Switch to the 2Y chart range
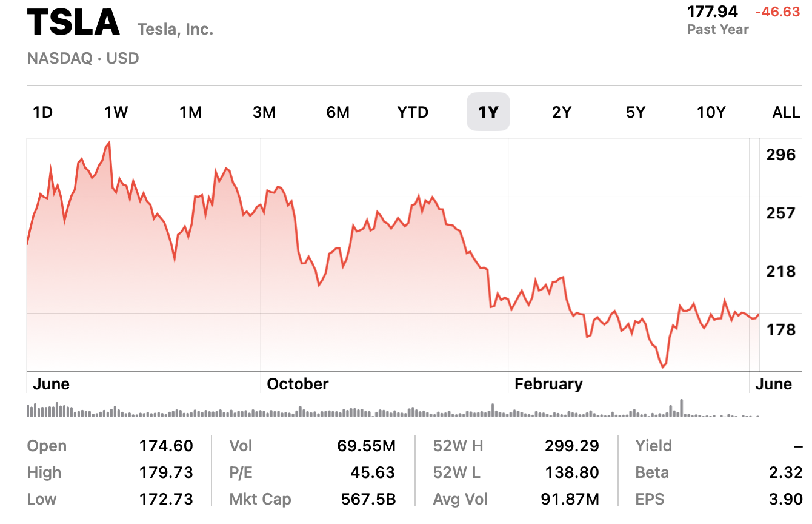This screenshot has width=812, height=524. (x=561, y=112)
